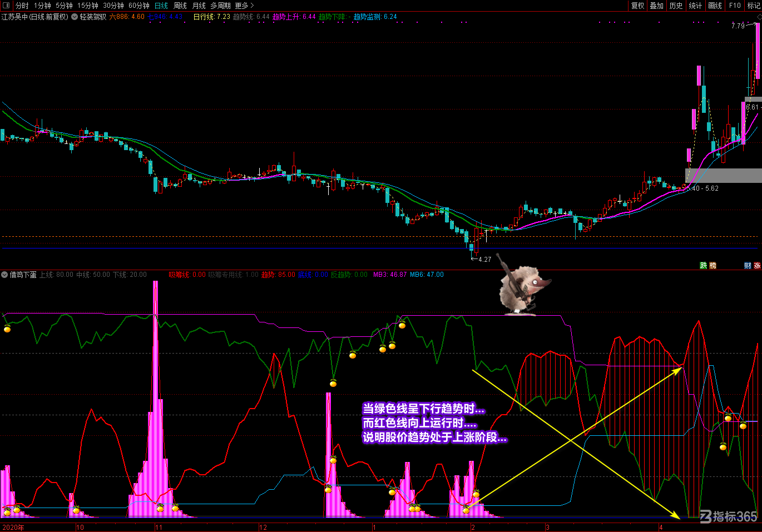This screenshot has height=532, width=762.
Task: Switch to 1分钟 period tab
Action: [42, 6]
